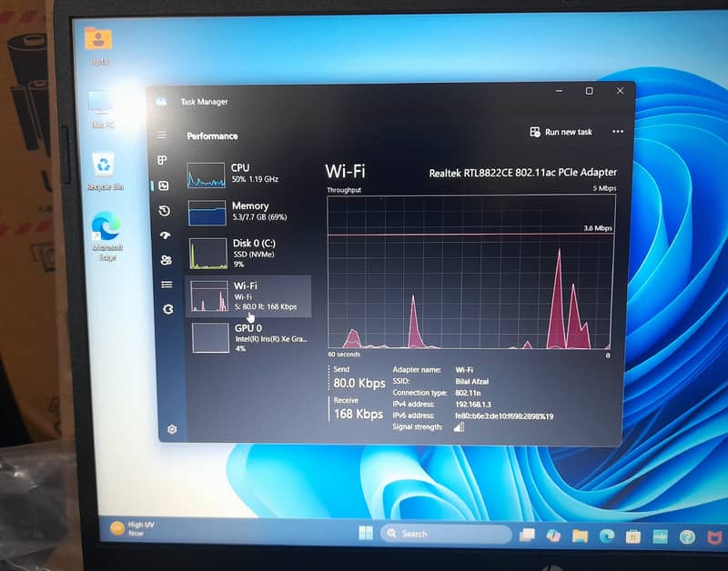This screenshot has width=728, height=571.
Task: Open the Services page icon
Action: point(168,309)
